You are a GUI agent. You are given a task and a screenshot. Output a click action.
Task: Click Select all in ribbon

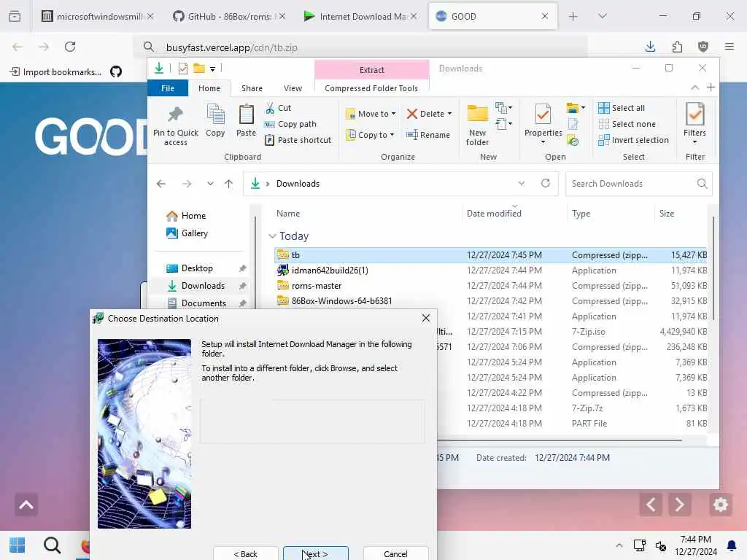click(x=622, y=108)
